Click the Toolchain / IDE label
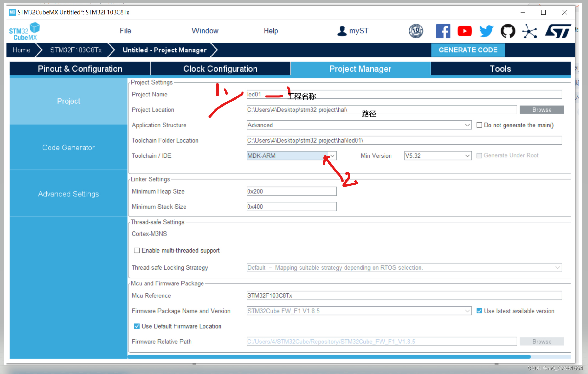The height and width of the screenshot is (374, 588). click(151, 156)
